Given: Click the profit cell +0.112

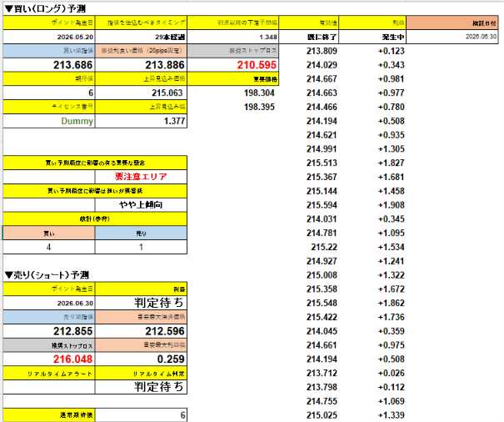Looking at the screenshot, I should (x=392, y=387).
